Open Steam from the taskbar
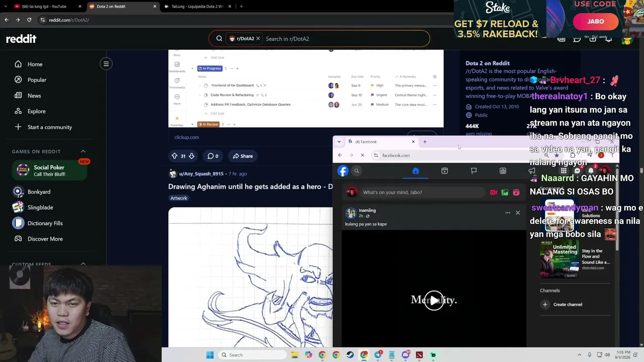The height and width of the screenshot is (362, 644). [350, 355]
